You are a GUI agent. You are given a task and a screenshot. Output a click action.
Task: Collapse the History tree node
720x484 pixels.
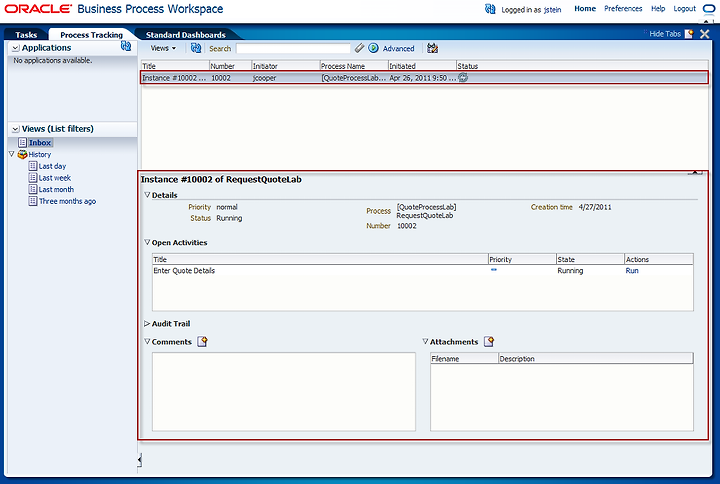11,154
